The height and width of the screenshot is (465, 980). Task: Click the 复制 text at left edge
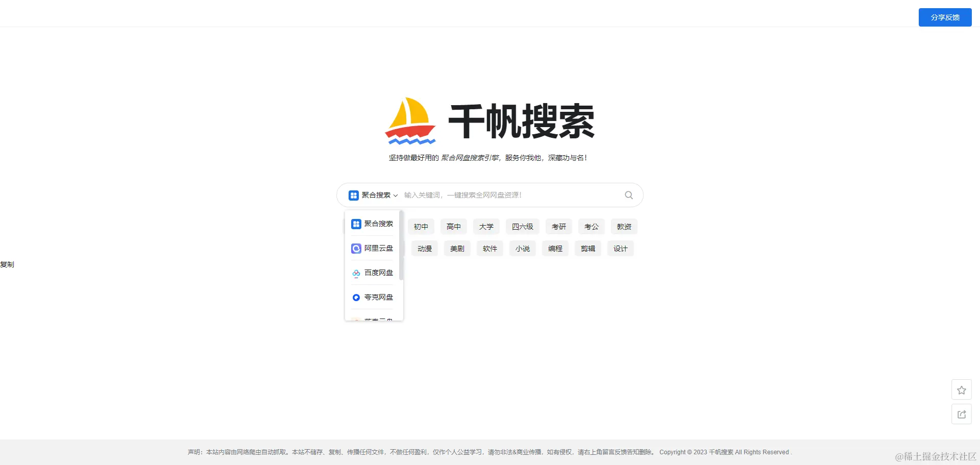[x=7, y=264]
